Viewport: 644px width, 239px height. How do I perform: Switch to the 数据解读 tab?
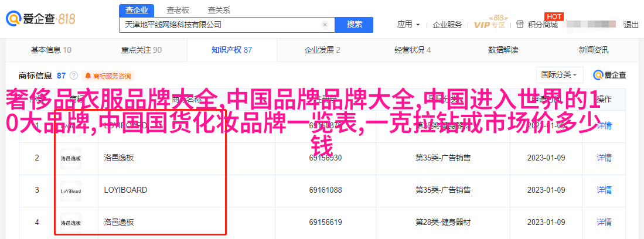(503, 50)
